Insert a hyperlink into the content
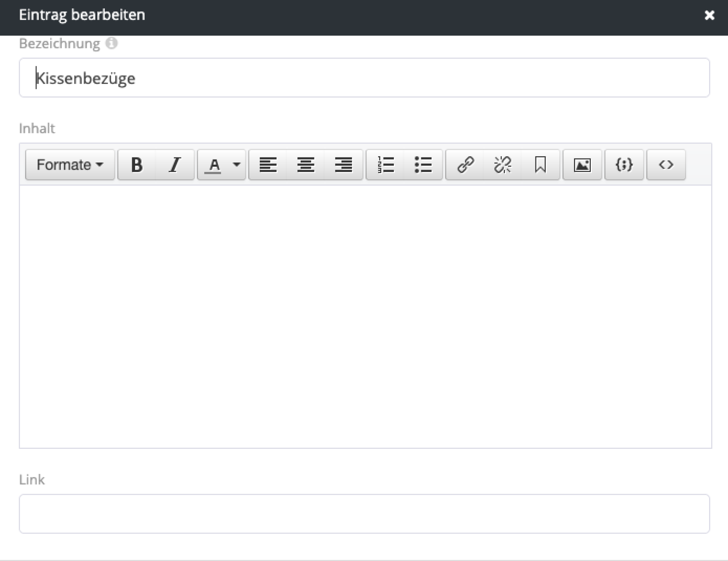The height and width of the screenshot is (561, 728). (467, 165)
